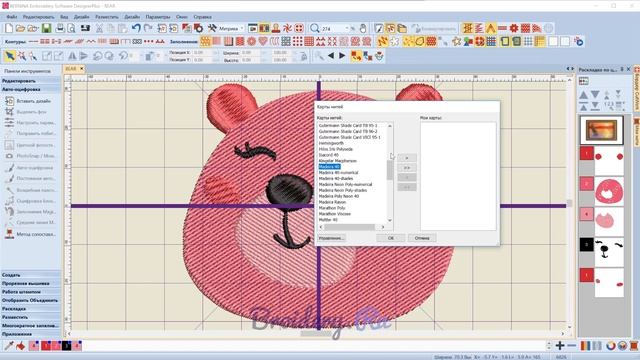Click the Mirror horizontal triangle icon
Image resolution: width=640 pixels, height=360 pixels.
click(x=72, y=56)
